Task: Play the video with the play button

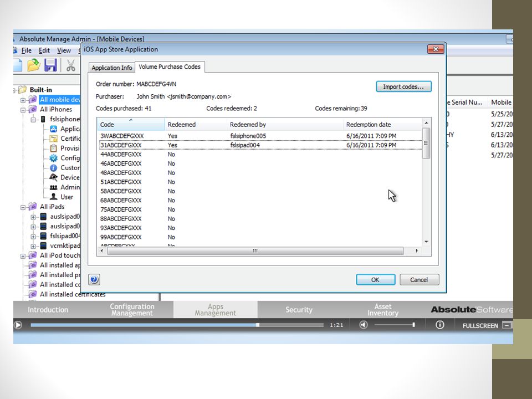Action: pyautogui.click(x=18, y=325)
